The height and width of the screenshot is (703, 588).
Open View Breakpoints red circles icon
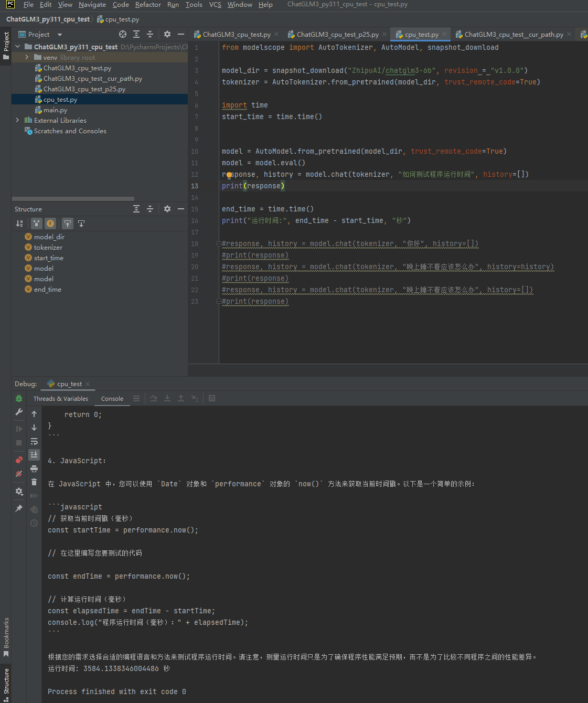[19, 460]
